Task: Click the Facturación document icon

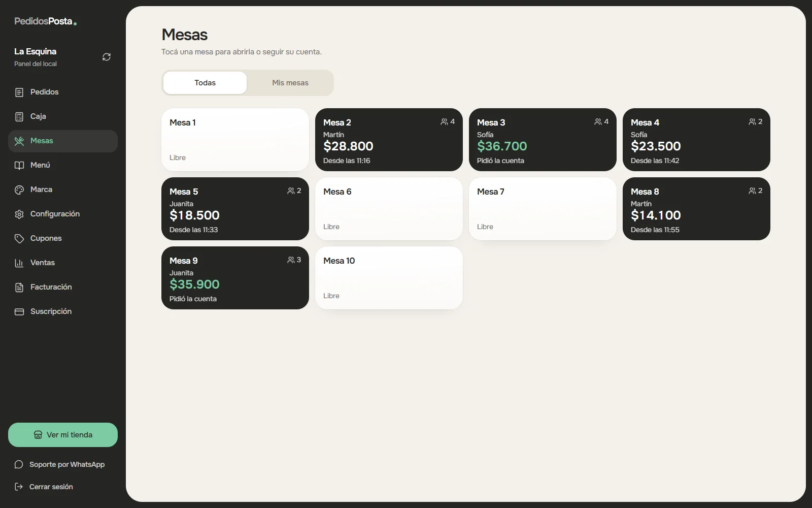Action: pos(19,287)
